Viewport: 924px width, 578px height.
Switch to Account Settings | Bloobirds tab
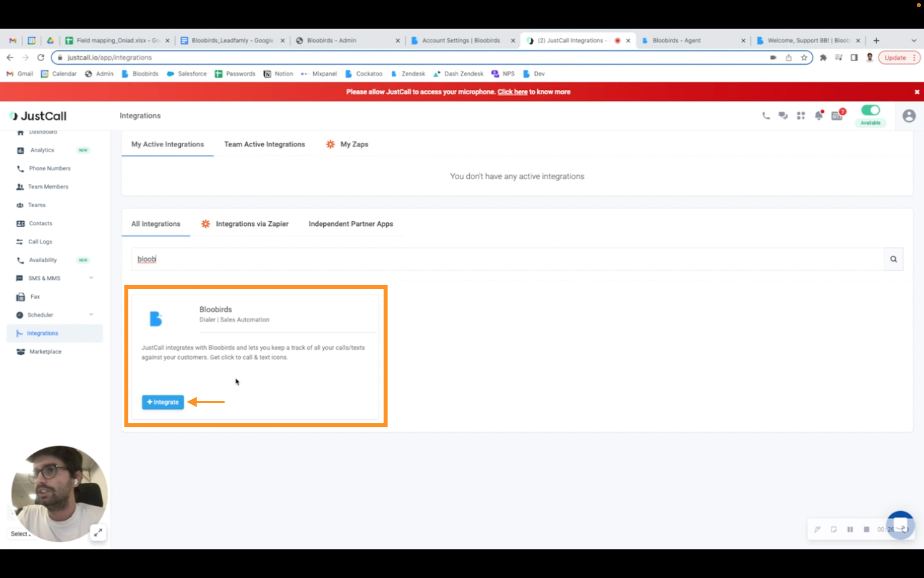pos(463,40)
